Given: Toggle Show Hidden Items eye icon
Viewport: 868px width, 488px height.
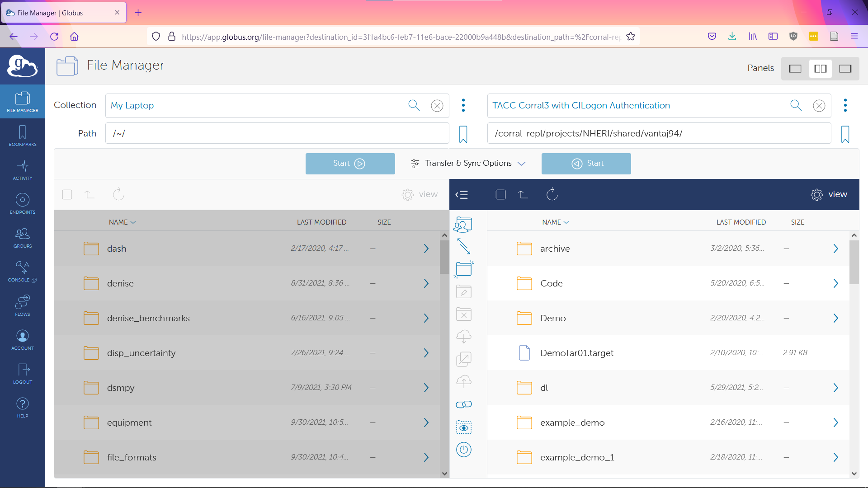Looking at the screenshot, I should click(463, 427).
